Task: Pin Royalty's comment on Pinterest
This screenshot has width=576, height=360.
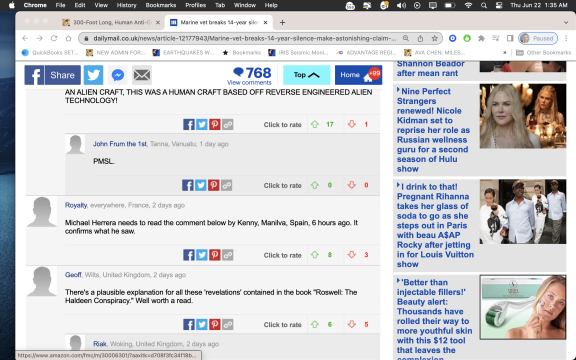Action: tap(215, 255)
